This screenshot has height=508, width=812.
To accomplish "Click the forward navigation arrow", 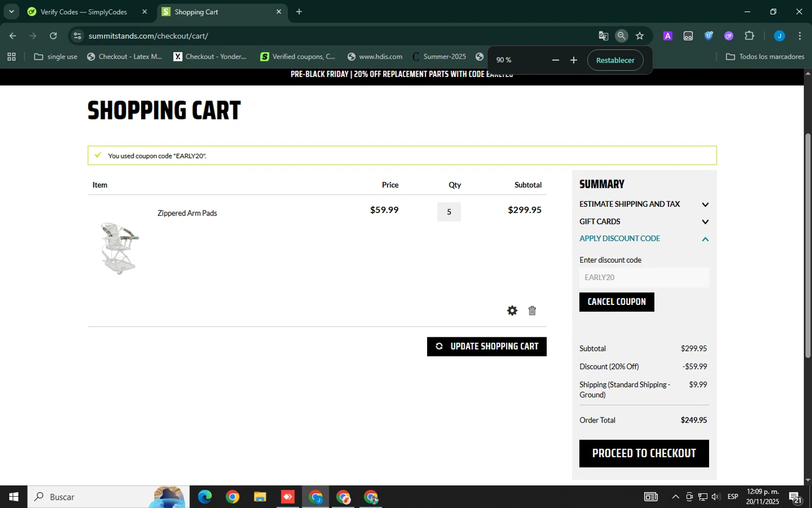I will (33, 36).
